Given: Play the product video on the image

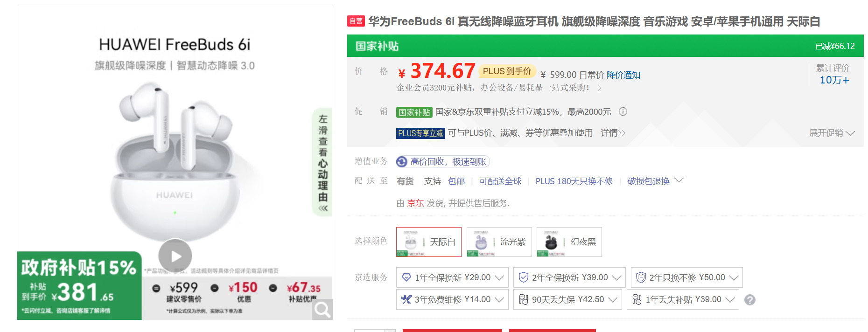Looking at the screenshot, I should pyautogui.click(x=175, y=256).
